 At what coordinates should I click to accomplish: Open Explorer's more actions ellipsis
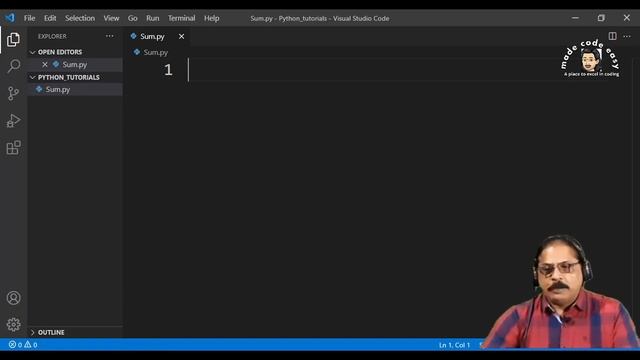tap(109, 36)
